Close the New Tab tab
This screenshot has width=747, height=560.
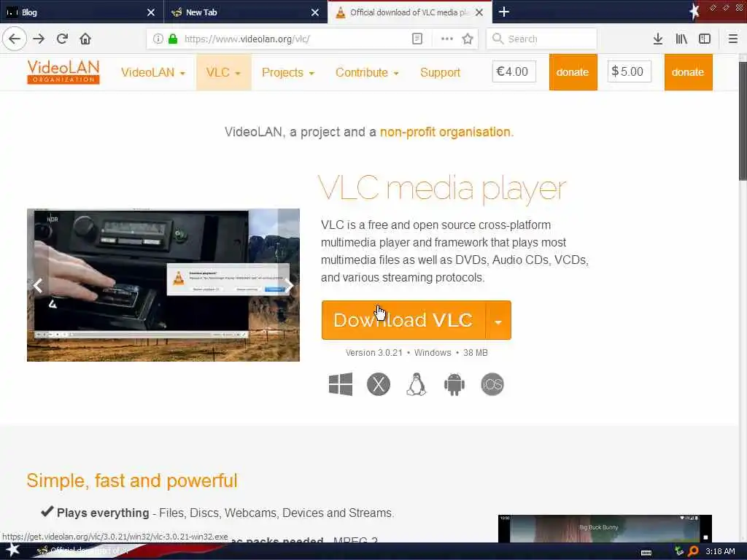tap(315, 12)
